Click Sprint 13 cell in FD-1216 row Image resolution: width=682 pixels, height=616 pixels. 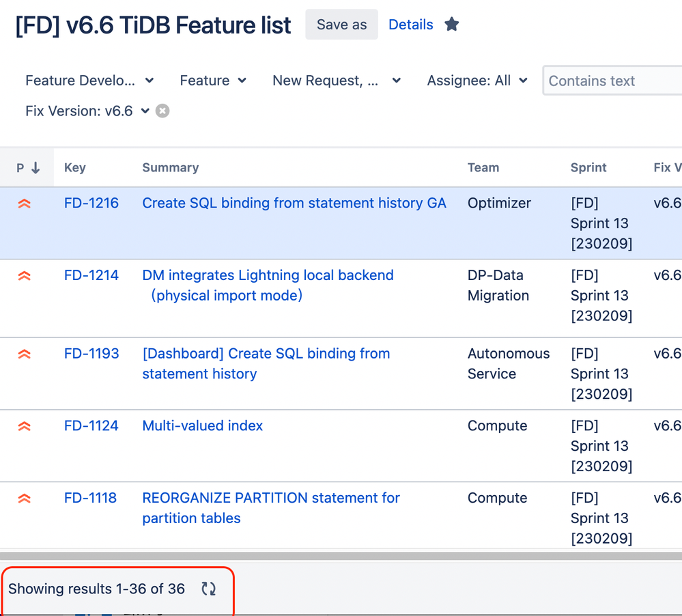601,223
